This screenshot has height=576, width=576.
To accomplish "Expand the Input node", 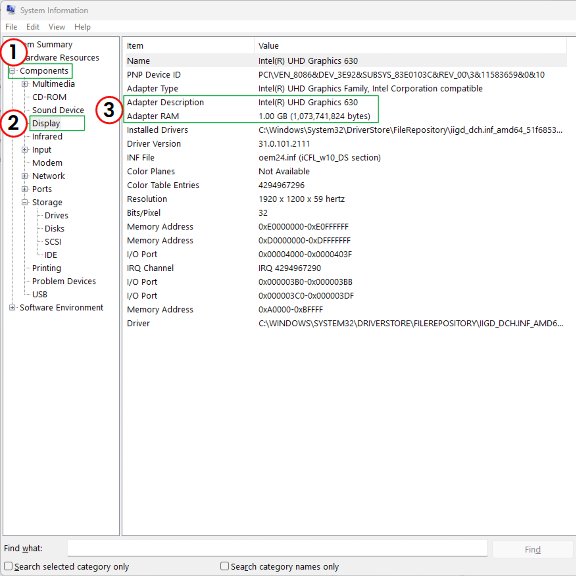I will pos(25,150).
